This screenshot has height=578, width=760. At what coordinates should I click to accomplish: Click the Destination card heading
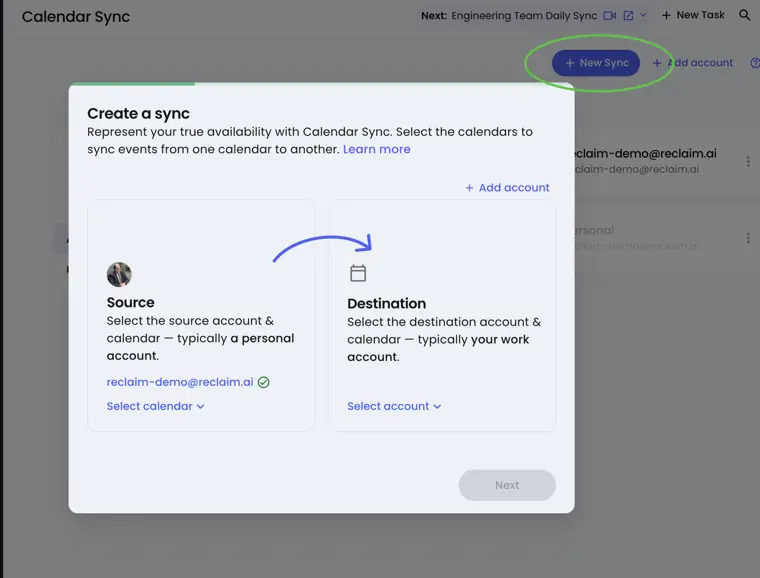tap(386, 303)
